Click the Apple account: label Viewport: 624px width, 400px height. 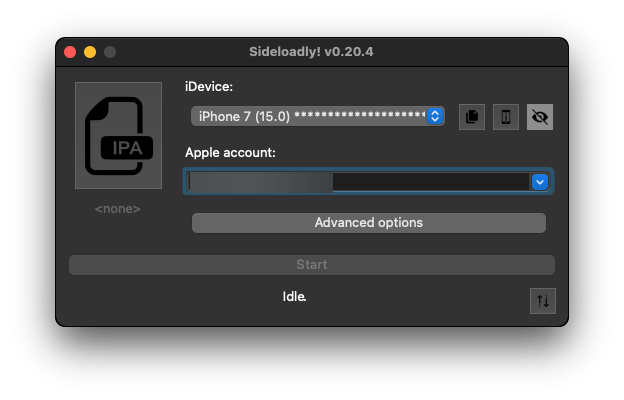[x=230, y=152]
